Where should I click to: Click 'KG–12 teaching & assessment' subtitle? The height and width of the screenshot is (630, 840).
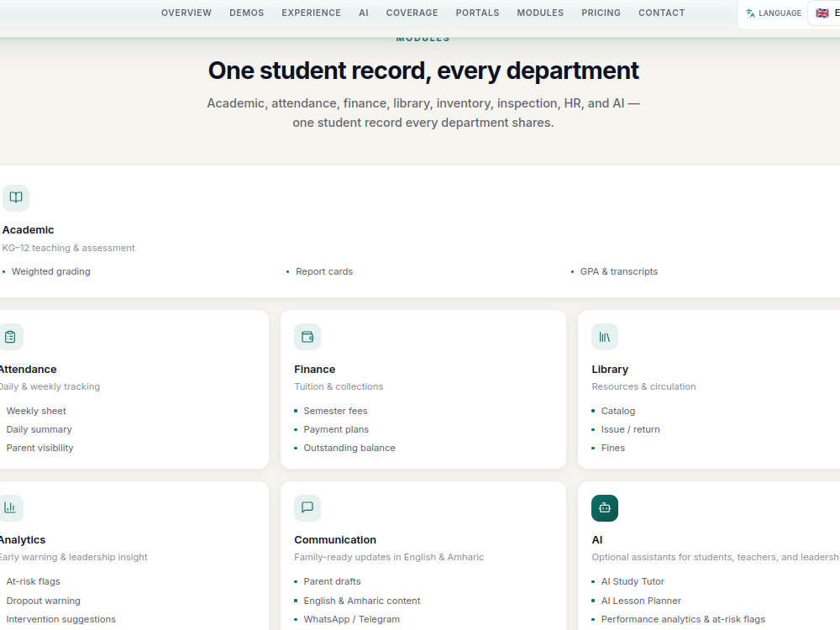coord(69,248)
